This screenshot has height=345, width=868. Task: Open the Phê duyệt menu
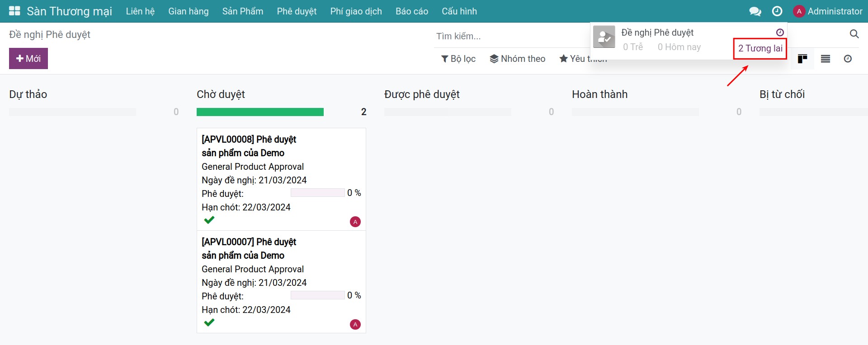pos(297,11)
